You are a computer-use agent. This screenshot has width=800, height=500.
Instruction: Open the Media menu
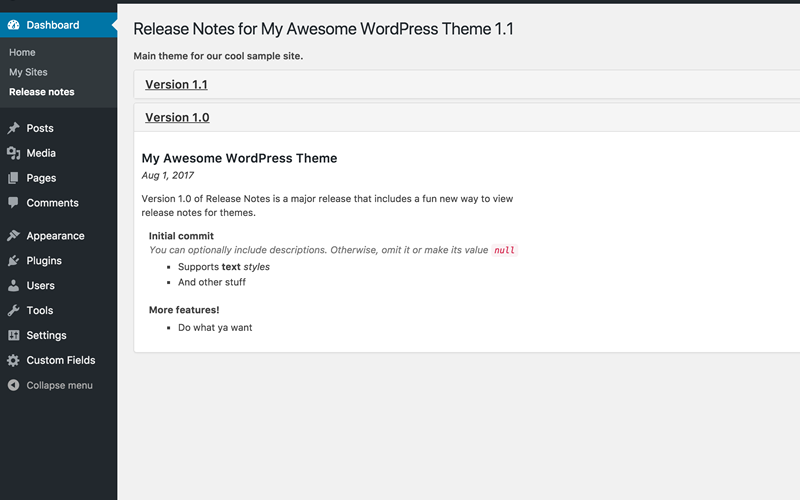tap(59, 153)
